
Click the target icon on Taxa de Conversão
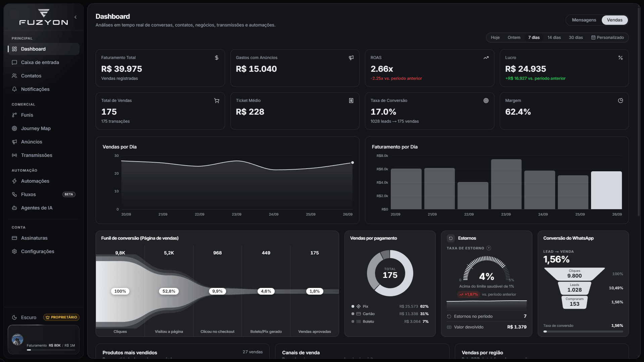(x=486, y=101)
